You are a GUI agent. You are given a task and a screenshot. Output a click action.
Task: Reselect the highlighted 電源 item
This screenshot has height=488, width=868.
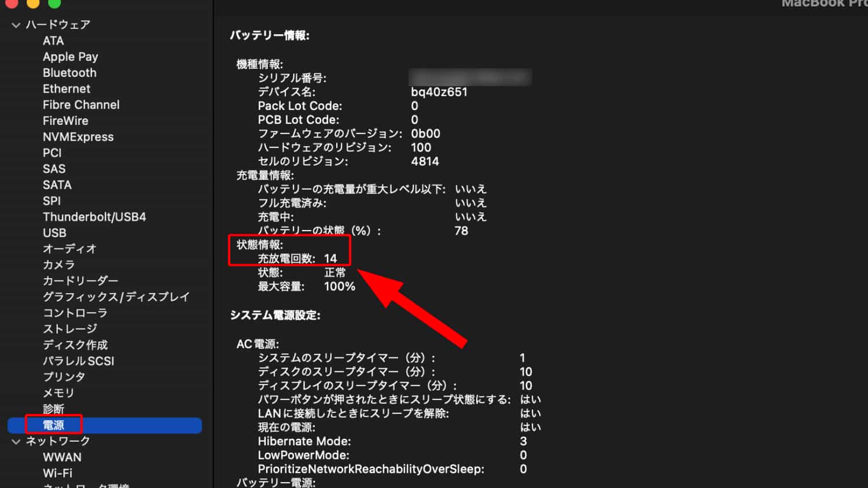pyautogui.click(x=53, y=425)
